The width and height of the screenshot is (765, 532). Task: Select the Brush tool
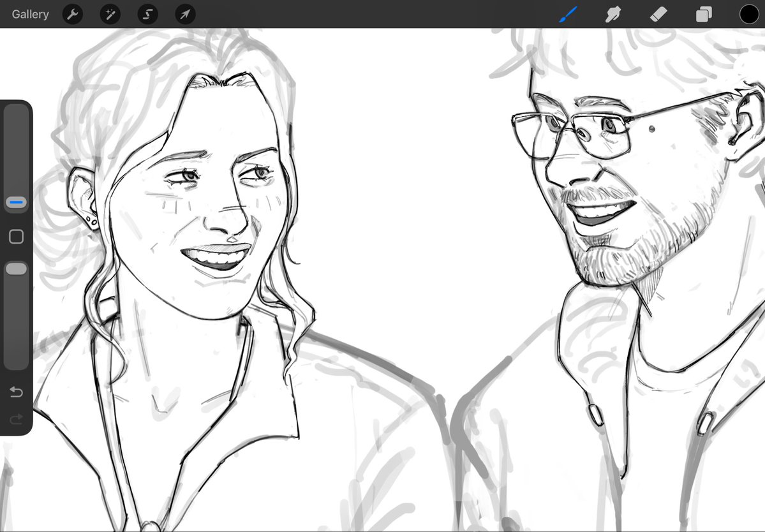(568, 14)
